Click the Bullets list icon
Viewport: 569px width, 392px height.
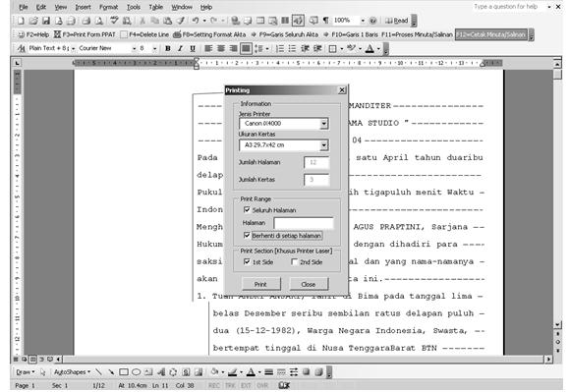click(x=293, y=48)
